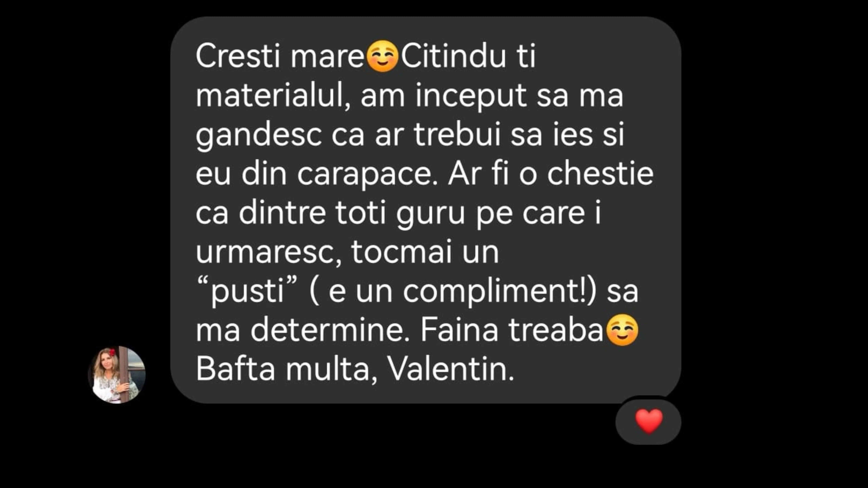
Task: Click the smiling emoji after "Faina treaba"
Action: coord(622,330)
